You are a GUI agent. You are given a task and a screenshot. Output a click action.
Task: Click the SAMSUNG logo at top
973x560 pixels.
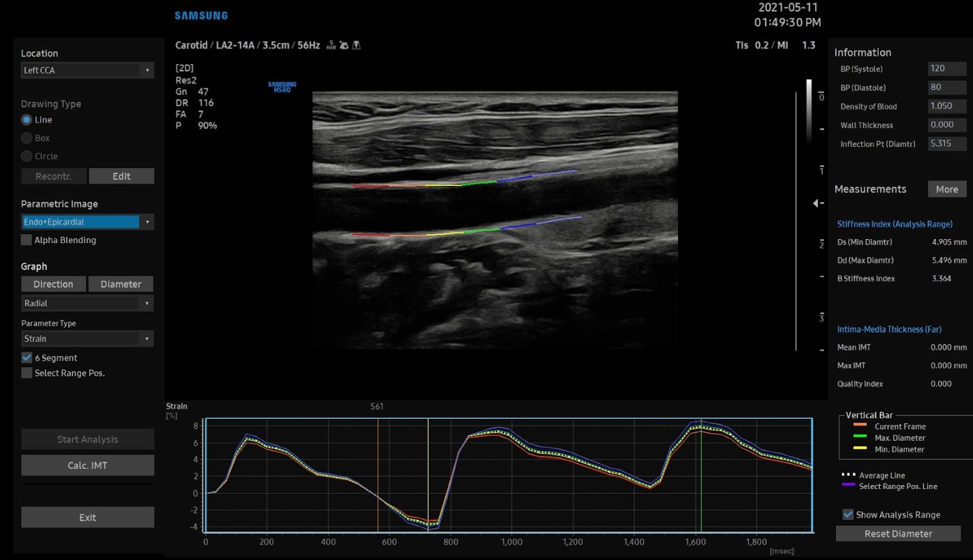201,15
